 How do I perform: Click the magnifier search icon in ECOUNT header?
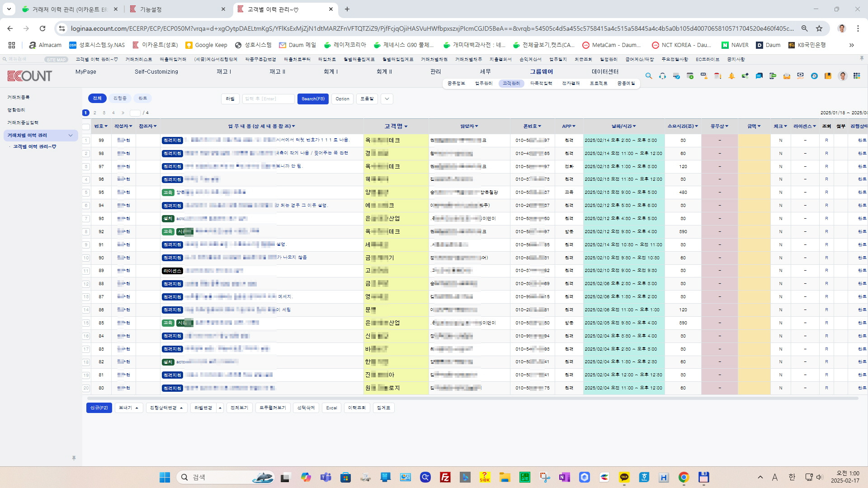click(x=649, y=76)
